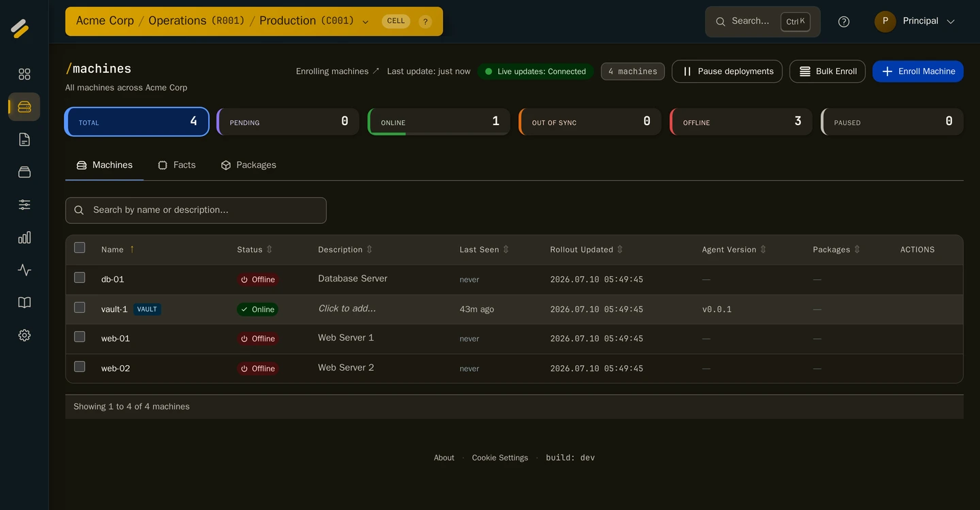
Task: Expand the Production cell dropdown chevron
Action: tap(365, 22)
